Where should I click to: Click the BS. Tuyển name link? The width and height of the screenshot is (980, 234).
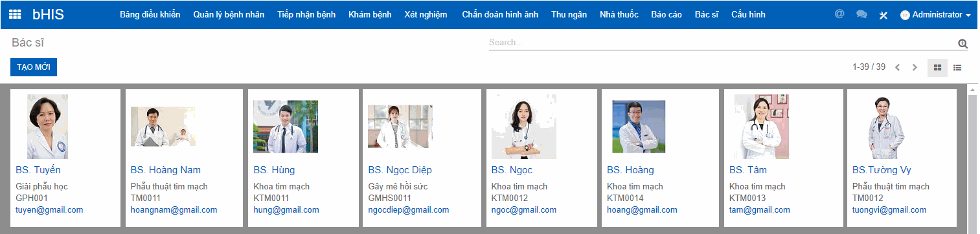38,170
